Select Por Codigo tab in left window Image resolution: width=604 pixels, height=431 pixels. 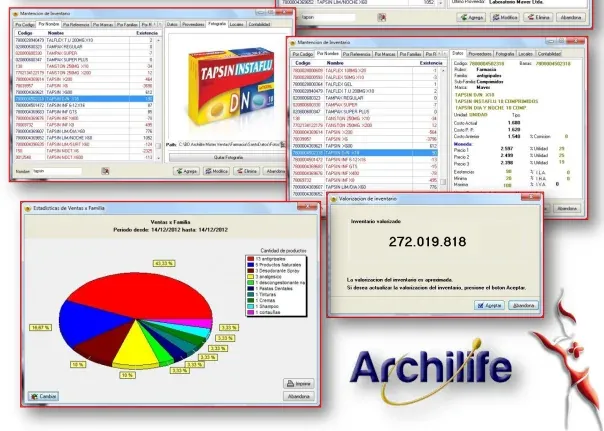pyautogui.click(x=25, y=25)
